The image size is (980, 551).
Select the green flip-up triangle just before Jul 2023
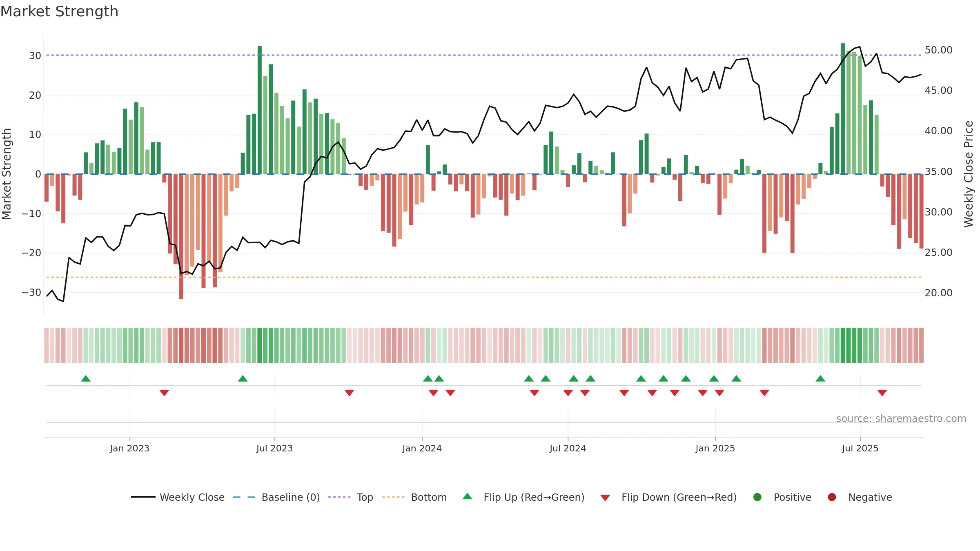coord(243,378)
